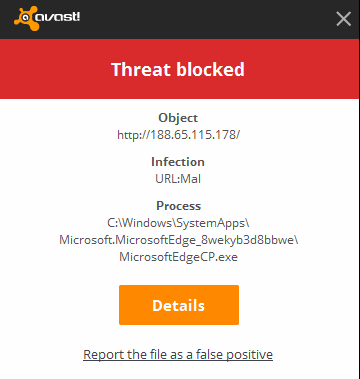Click the blank area right of Details button
Screen dimensions: 360x379
[x=299, y=305]
